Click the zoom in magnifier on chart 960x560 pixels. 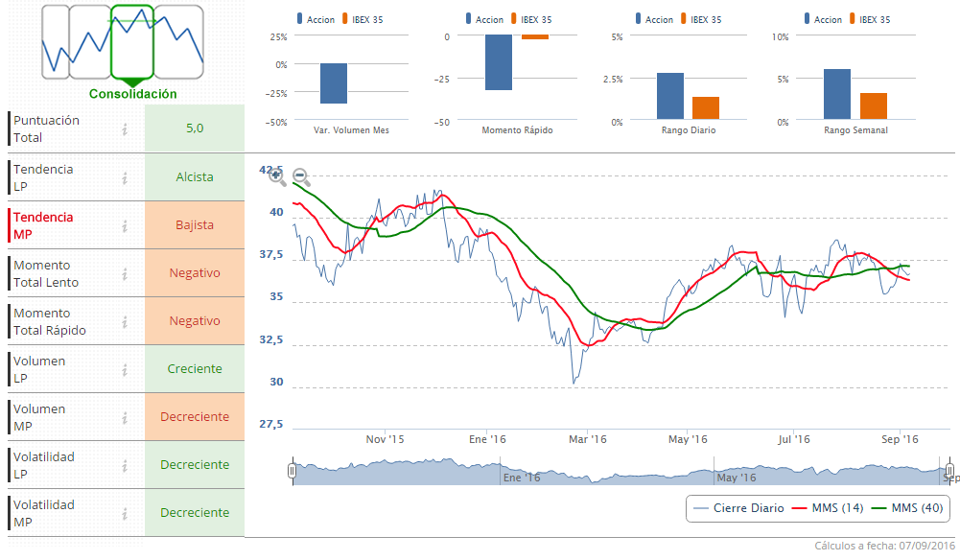tap(276, 175)
